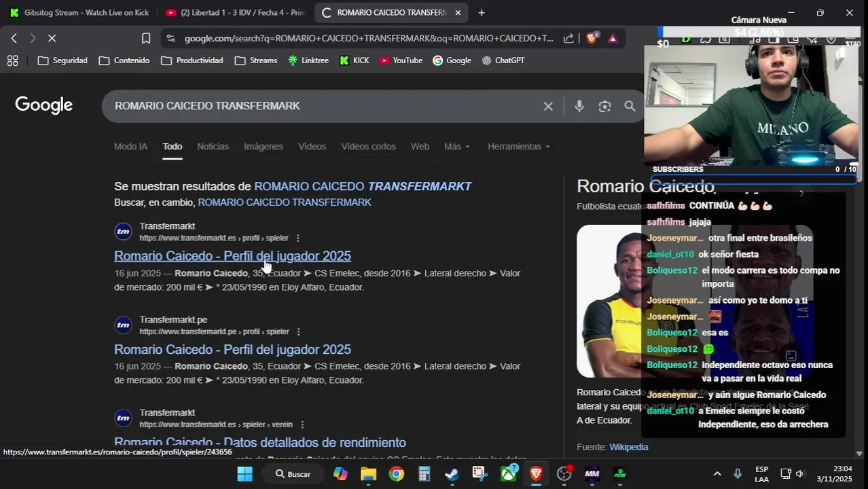
Task: Open Google Chrome from taskbar
Action: (x=396, y=474)
